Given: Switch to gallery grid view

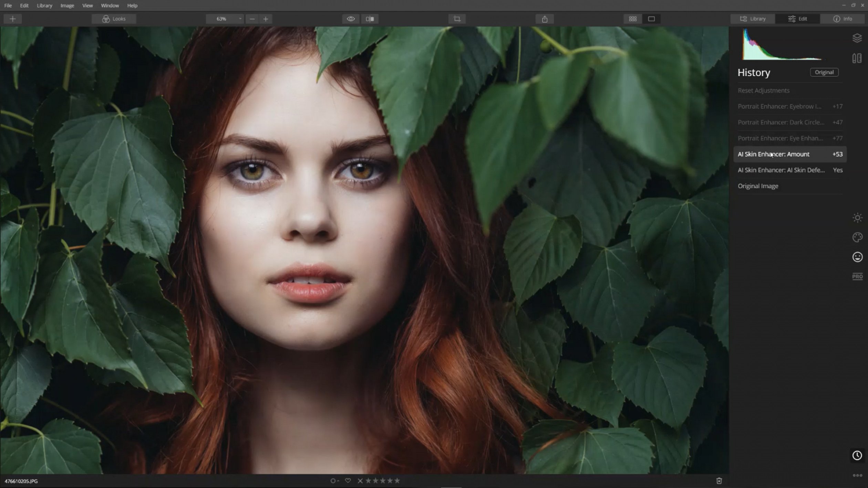Looking at the screenshot, I should pos(632,19).
